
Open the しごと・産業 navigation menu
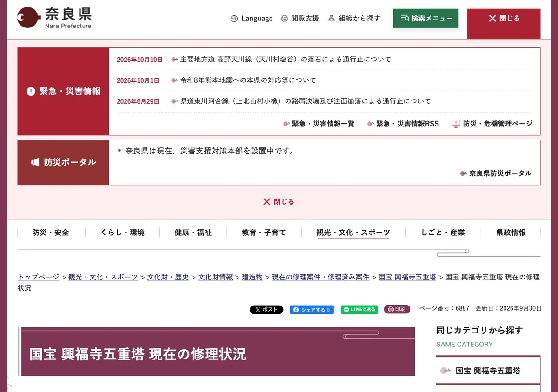443,233
